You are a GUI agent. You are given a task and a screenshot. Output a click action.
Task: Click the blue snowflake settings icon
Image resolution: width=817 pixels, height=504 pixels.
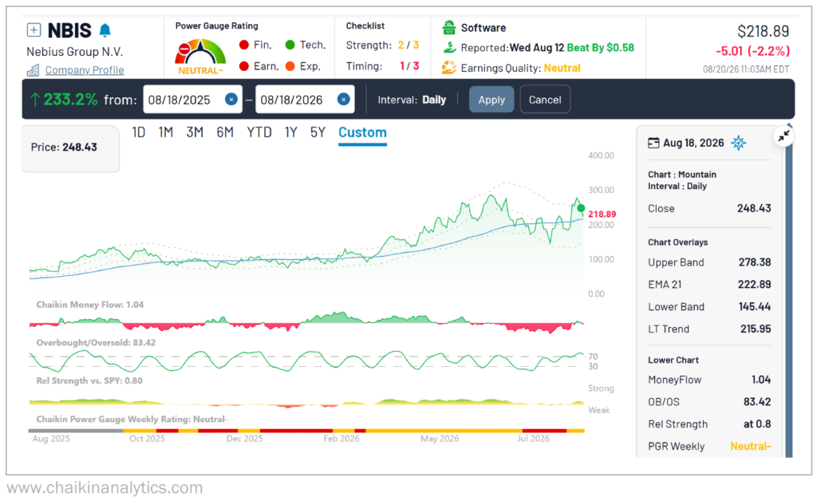pos(738,143)
